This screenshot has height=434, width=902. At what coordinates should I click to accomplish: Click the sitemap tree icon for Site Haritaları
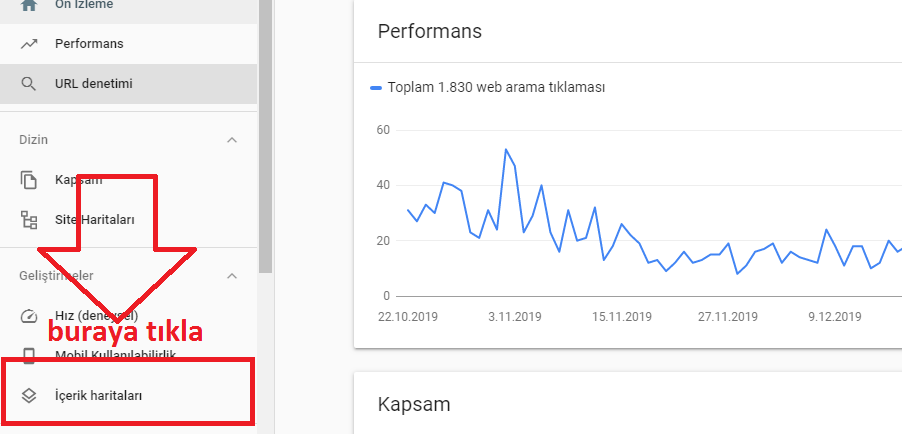29,219
